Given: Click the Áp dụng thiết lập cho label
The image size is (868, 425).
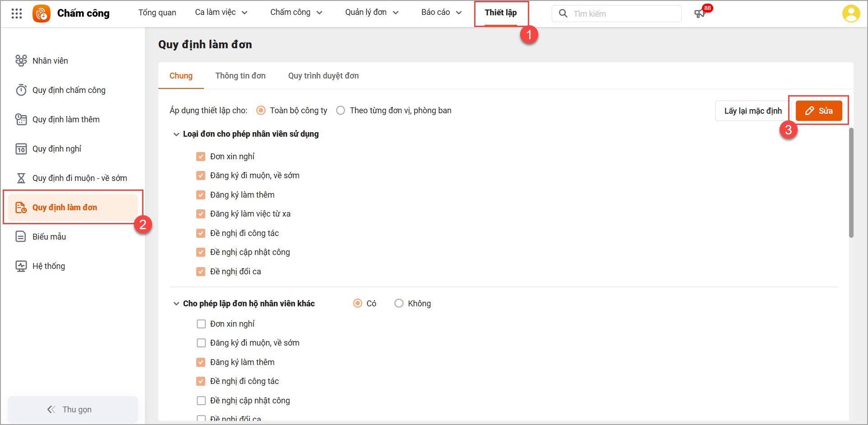Looking at the screenshot, I should pos(208,111).
